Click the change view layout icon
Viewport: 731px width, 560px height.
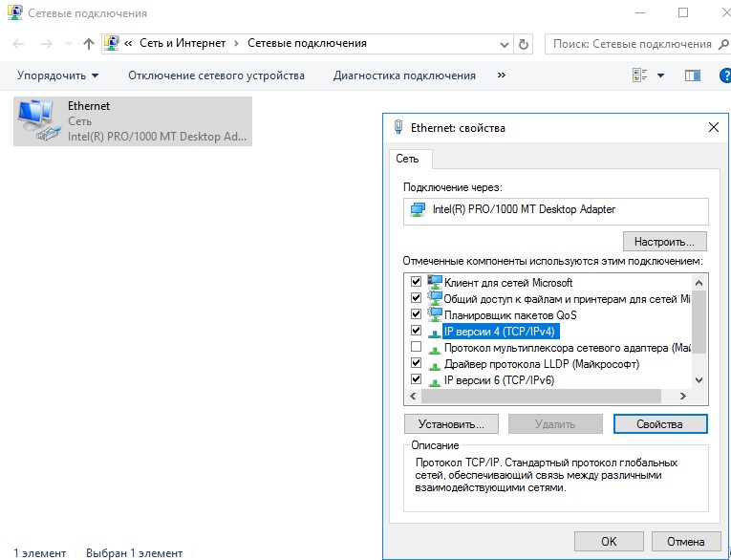tap(639, 75)
